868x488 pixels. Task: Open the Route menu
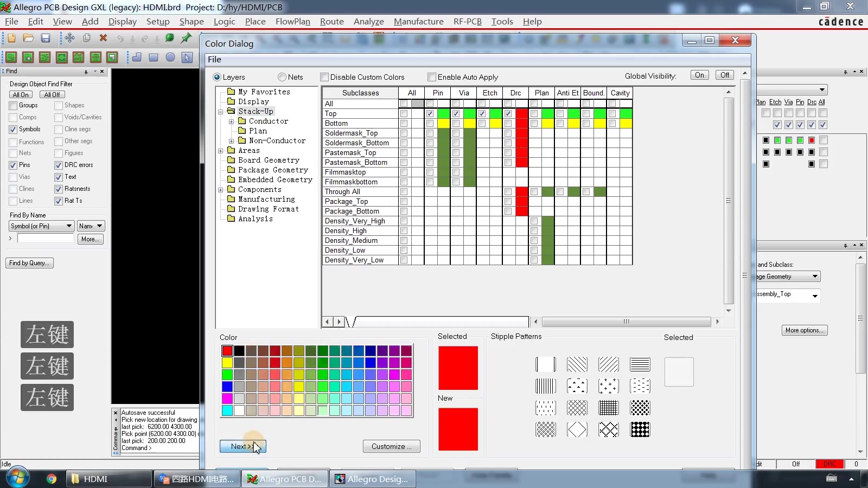coord(331,21)
